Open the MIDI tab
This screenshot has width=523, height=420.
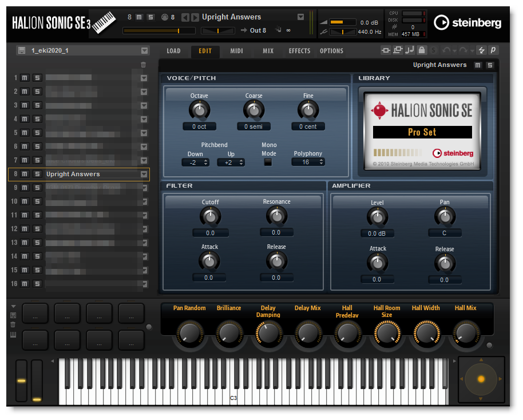point(236,51)
